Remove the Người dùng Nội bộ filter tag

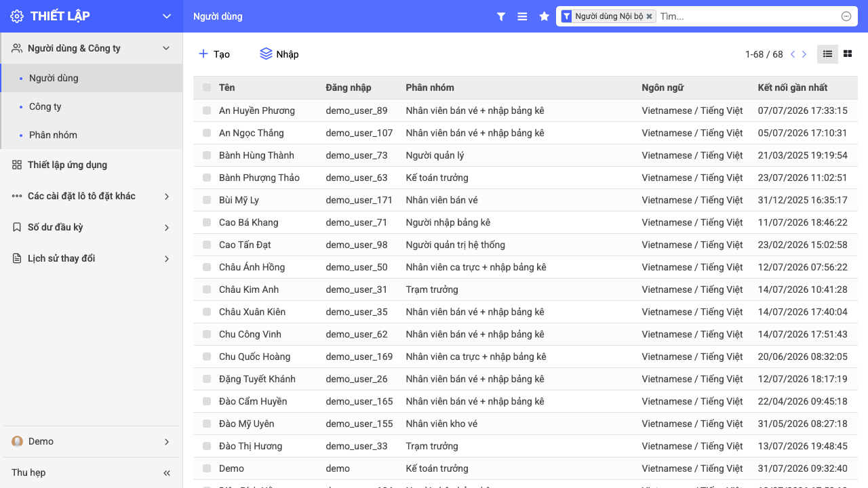click(x=649, y=16)
